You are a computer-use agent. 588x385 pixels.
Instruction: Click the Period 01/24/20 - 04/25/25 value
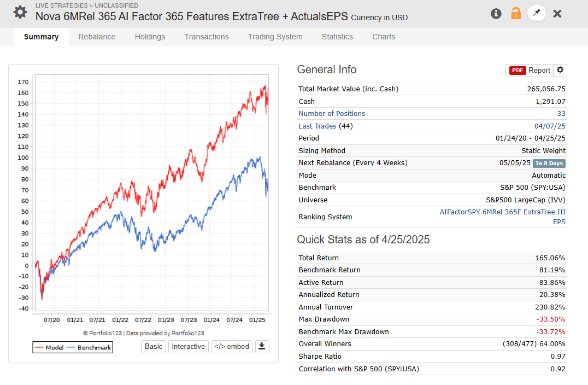[530, 138]
